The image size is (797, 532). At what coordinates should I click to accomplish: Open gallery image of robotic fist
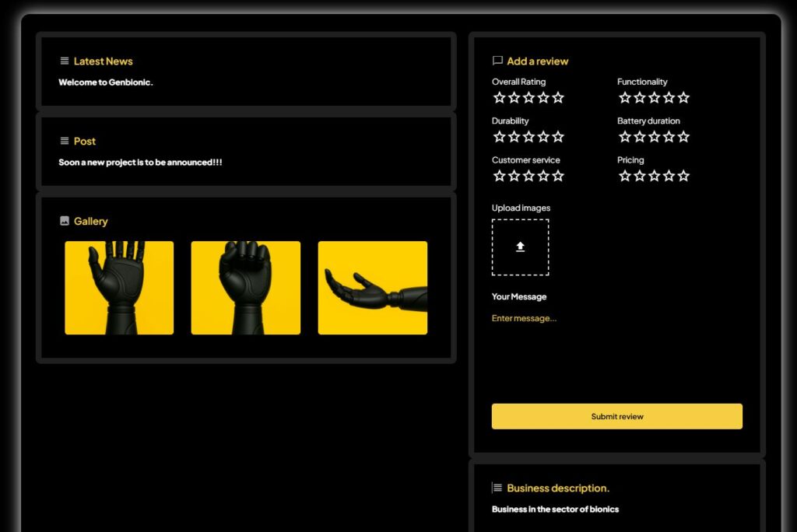coord(245,288)
